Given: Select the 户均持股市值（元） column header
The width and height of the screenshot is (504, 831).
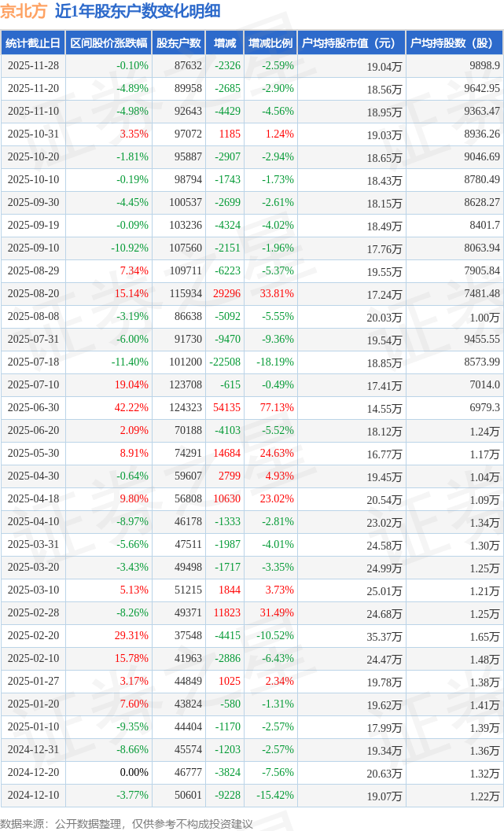Looking at the screenshot, I should (351, 43).
